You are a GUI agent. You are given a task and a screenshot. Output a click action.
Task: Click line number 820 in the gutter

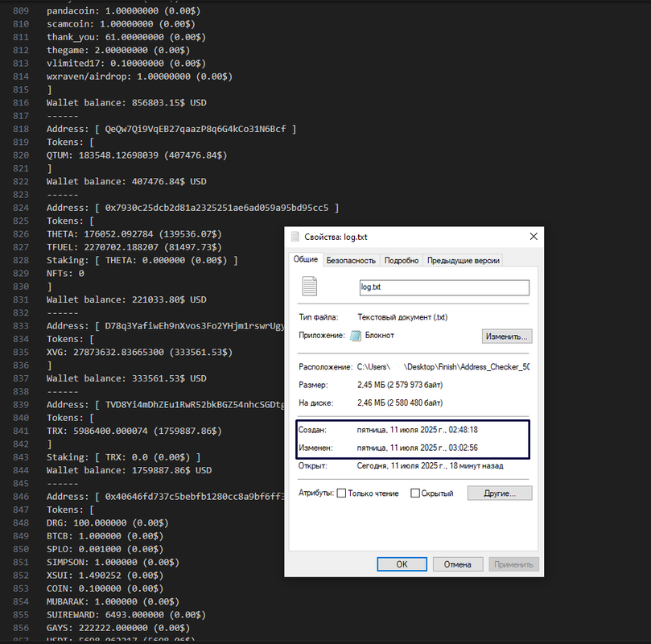[x=20, y=155]
